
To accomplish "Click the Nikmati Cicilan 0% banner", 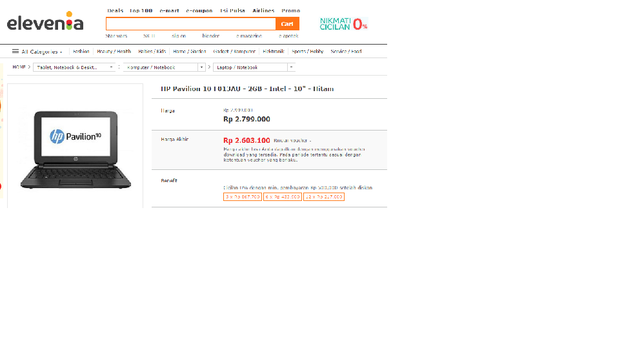I will [344, 24].
